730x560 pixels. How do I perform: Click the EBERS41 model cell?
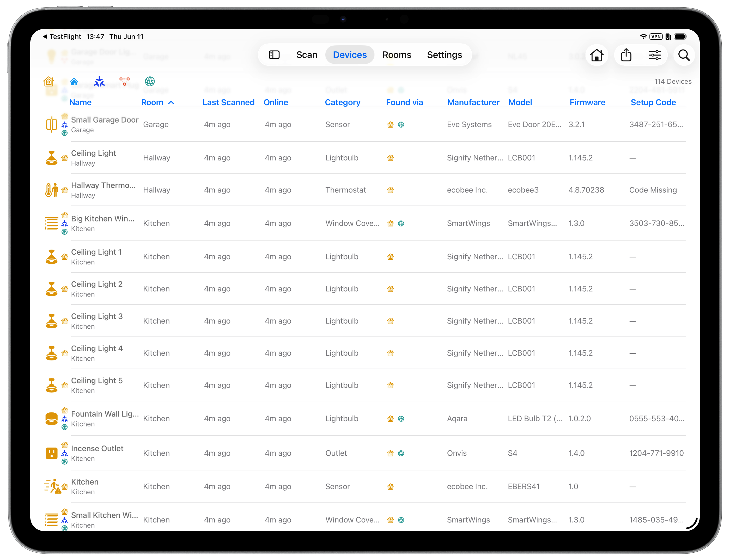(x=524, y=487)
